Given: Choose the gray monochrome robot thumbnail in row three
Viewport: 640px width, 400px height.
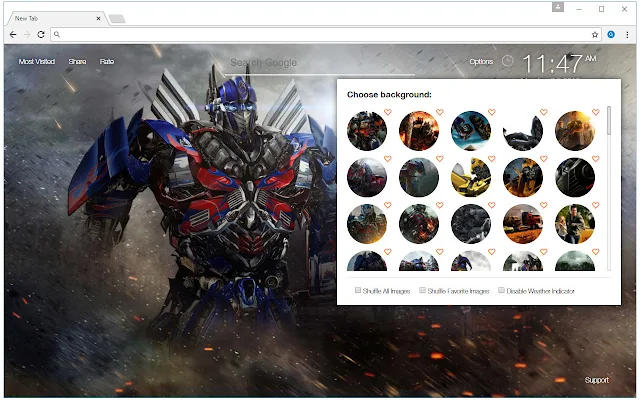Looking at the screenshot, I should (x=471, y=224).
